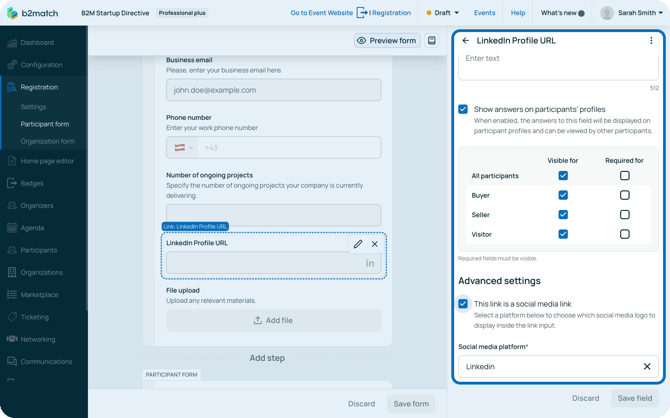
Task: Click the user avatar for Sarah Smith
Action: [607, 13]
